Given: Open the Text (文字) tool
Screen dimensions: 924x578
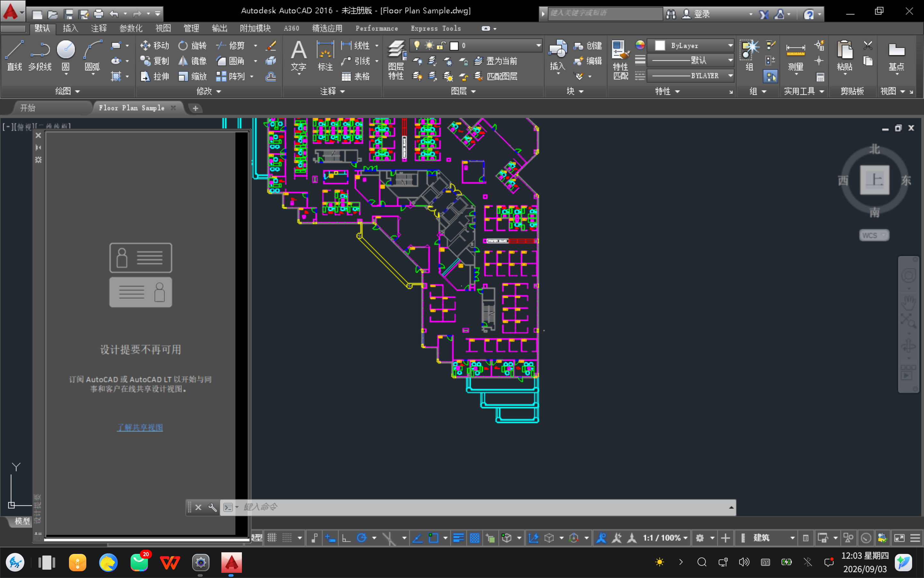Looking at the screenshot, I should [x=299, y=56].
